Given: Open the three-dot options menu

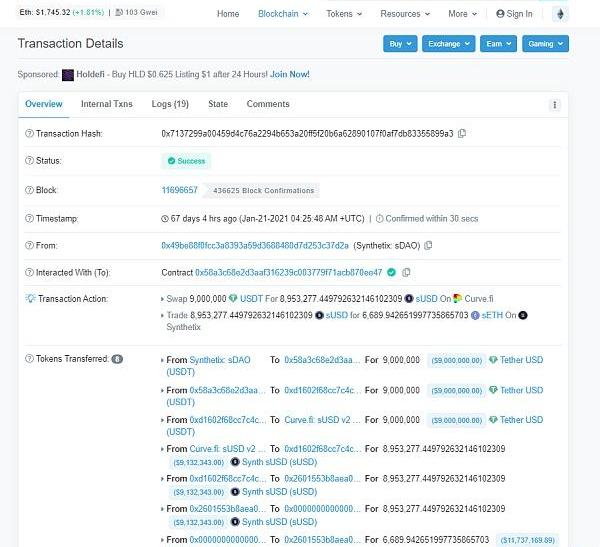Looking at the screenshot, I should pos(554,105).
